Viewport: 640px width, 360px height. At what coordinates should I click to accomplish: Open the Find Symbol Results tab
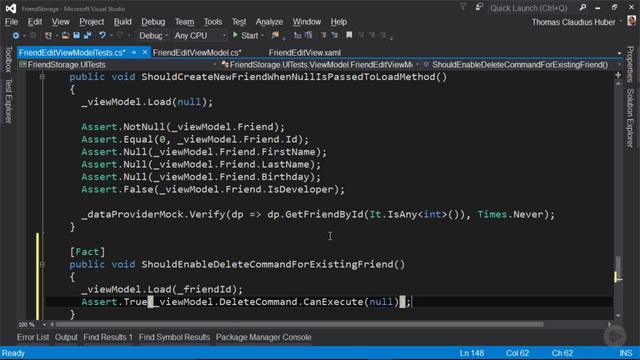(x=174, y=337)
